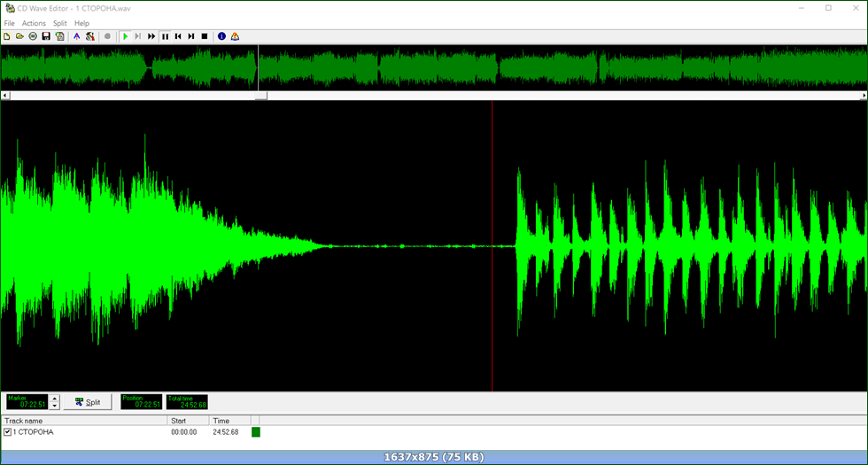Viewport: 868px width, 465px height.
Task: Click the greyed play-to-marker button
Action: (x=138, y=36)
